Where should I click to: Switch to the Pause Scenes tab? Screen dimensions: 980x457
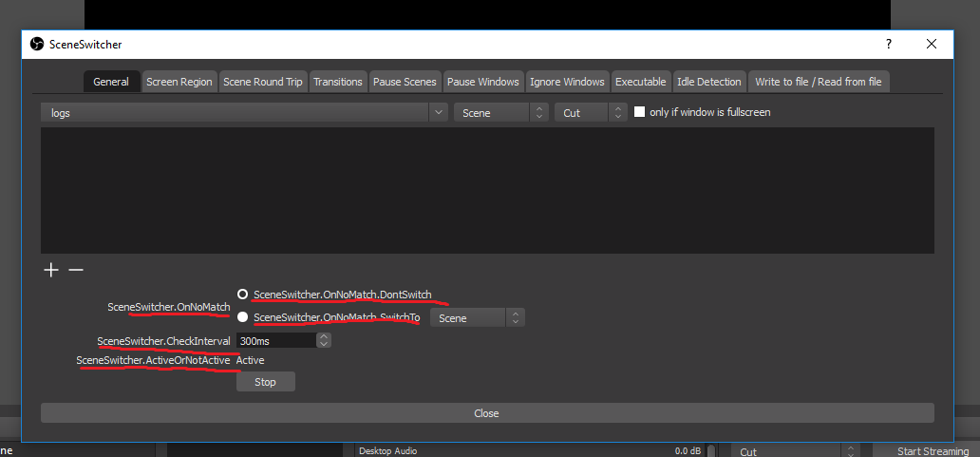[x=405, y=82]
